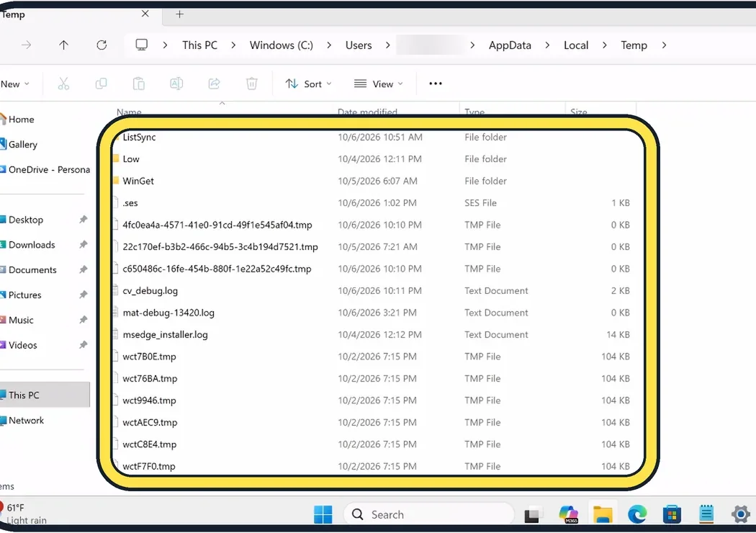Click Task View icon in taskbar
This screenshot has height=533, width=756.
point(532,515)
